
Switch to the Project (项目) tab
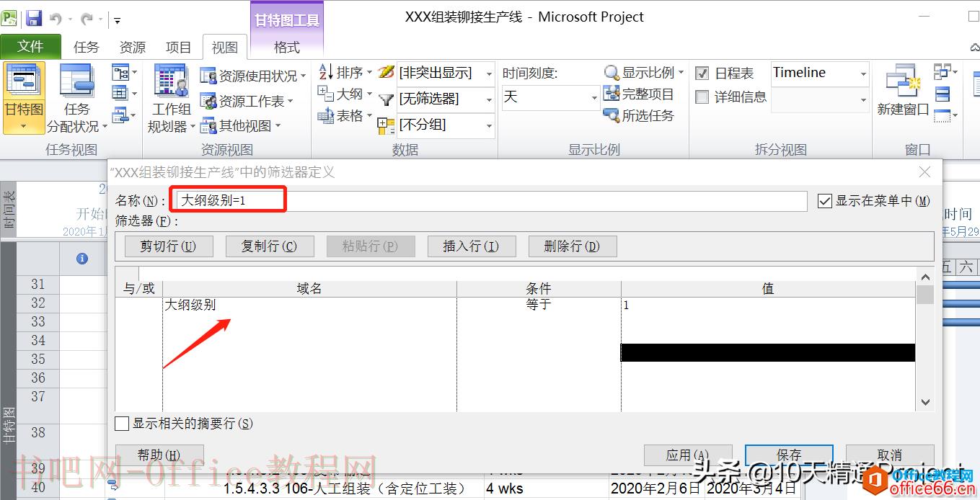coord(178,48)
